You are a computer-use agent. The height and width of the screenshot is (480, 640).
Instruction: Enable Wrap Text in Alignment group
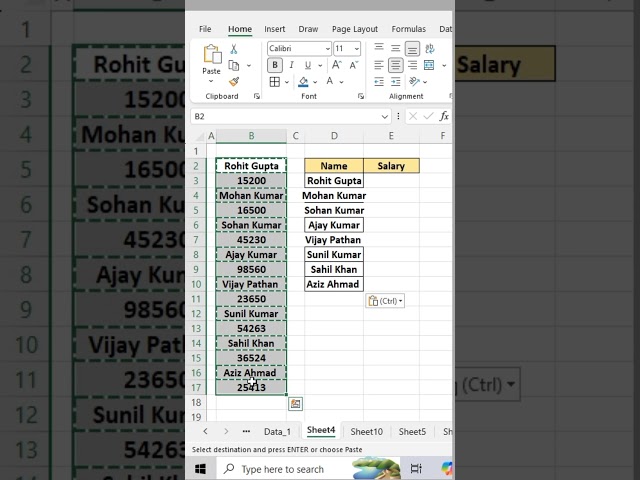click(430, 49)
